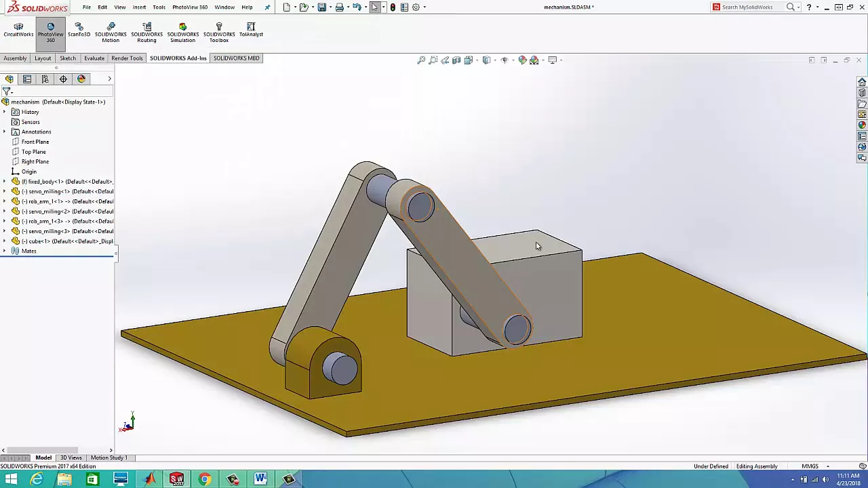Open the CircuitWorks add-in

(x=18, y=30)
